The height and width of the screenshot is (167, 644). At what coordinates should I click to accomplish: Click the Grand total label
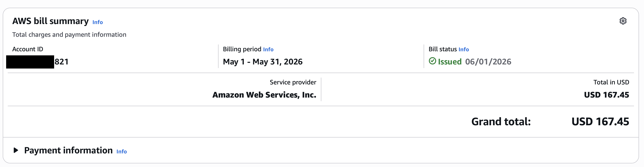[501, 122]
